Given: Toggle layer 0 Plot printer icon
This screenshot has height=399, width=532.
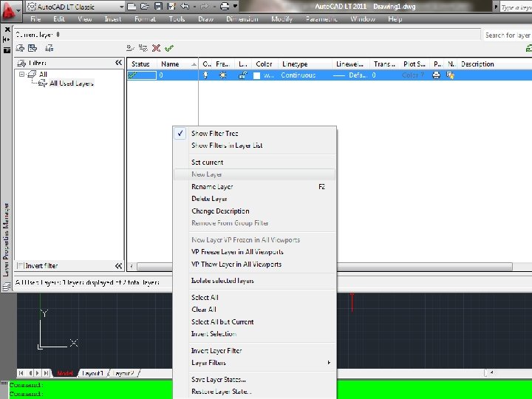Looking at the screenshot, I should [437, 75].
